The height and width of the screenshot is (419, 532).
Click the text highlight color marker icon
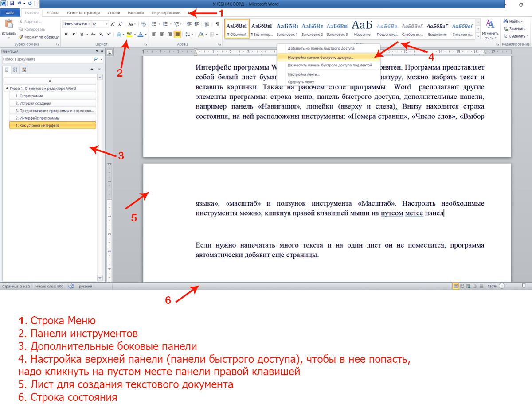[x=129, y=34]
